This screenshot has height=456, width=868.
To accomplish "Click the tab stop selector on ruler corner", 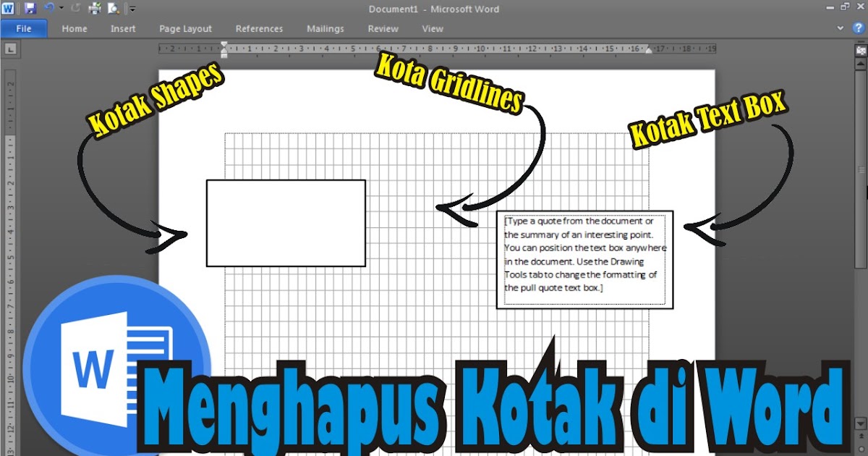I will [10, 49].
